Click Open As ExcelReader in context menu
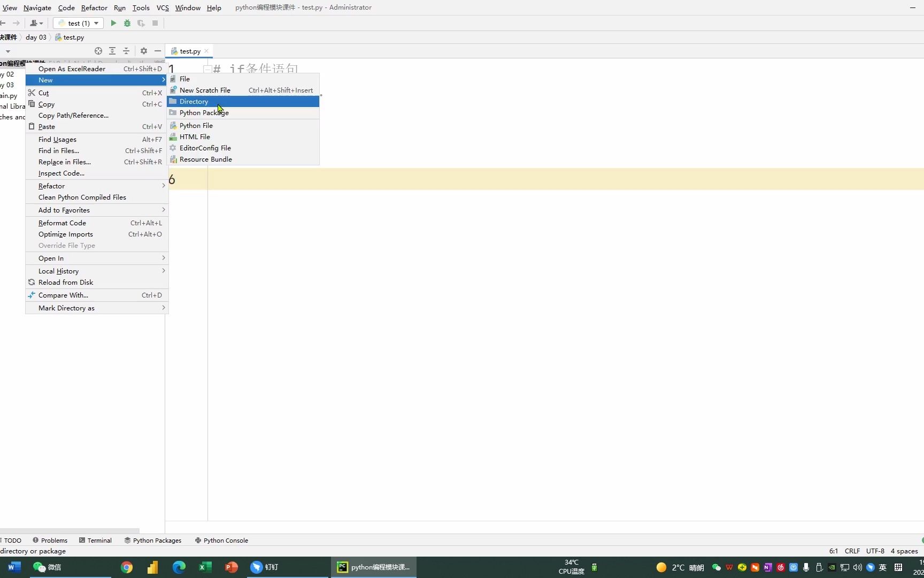 point(97,69)
